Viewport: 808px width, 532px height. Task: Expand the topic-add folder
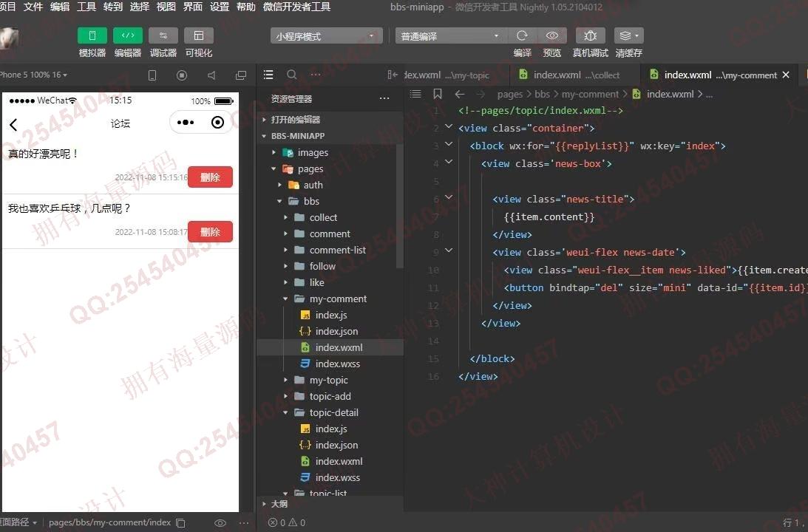330,396
